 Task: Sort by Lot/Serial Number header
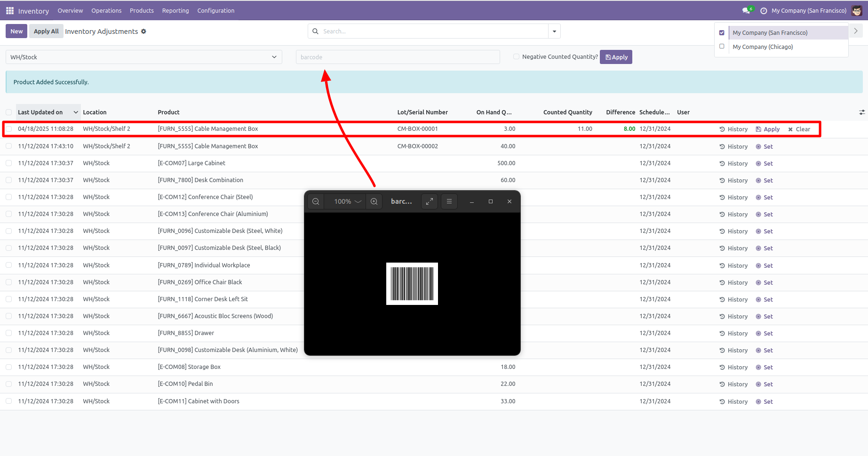[x=422, y=112]
